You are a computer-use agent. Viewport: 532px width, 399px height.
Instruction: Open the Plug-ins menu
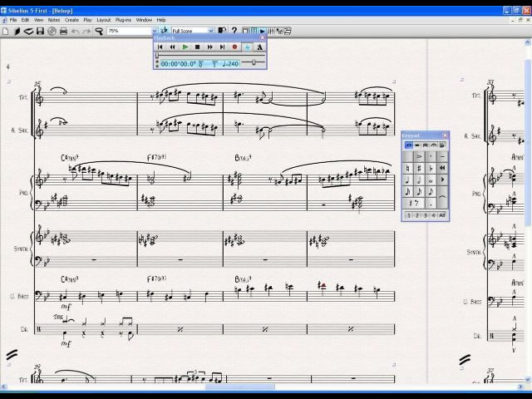124,19
